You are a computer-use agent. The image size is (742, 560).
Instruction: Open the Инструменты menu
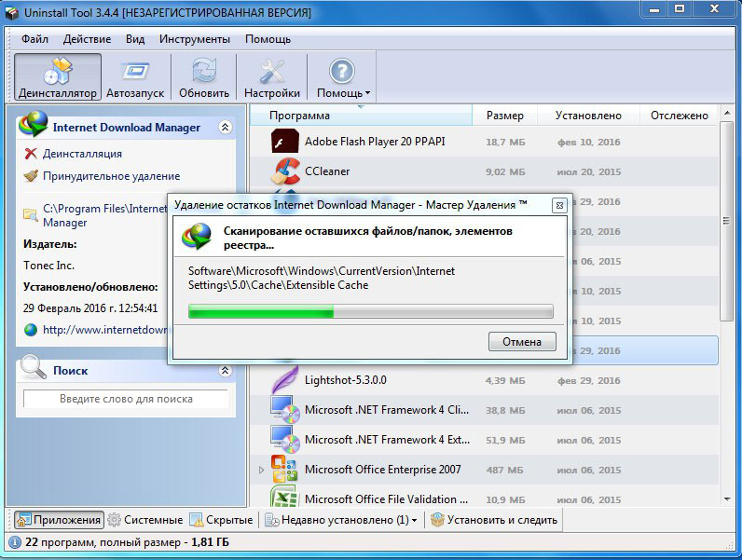coord(194,39)
